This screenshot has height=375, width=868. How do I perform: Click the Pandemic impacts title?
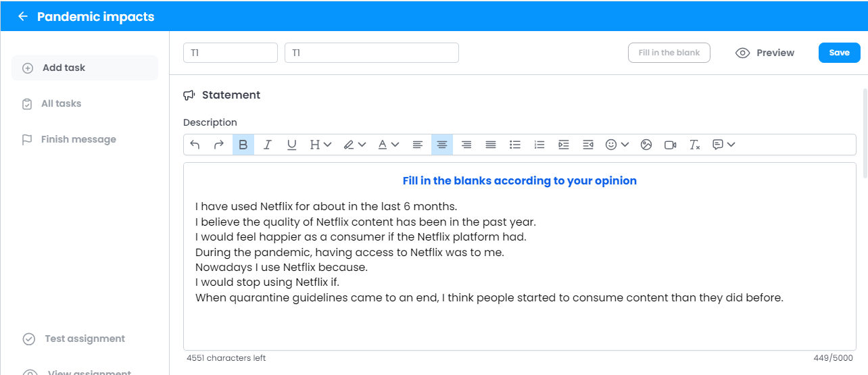click(x=95, y=16)
